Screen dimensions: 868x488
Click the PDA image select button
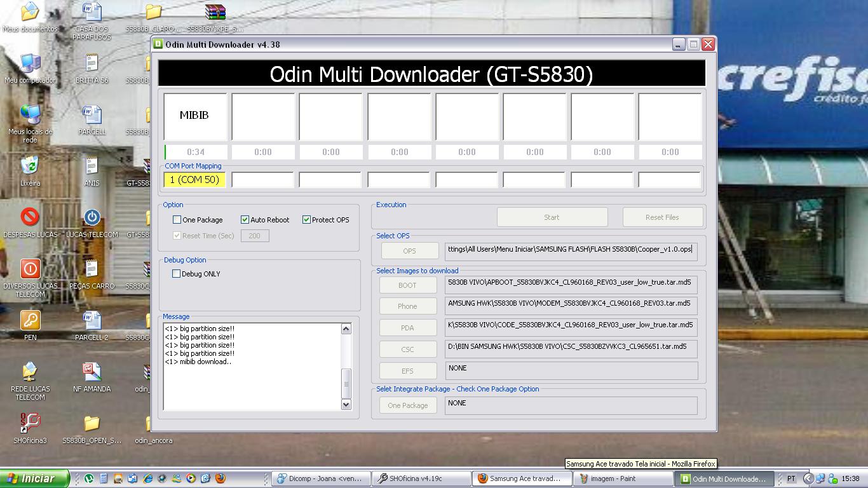pos(407,328)
